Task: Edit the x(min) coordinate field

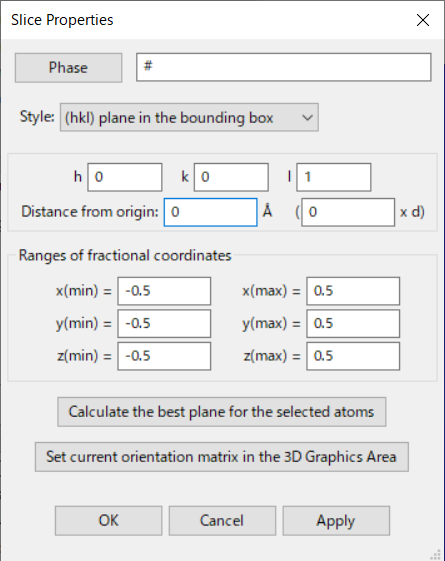Action: 164,291
